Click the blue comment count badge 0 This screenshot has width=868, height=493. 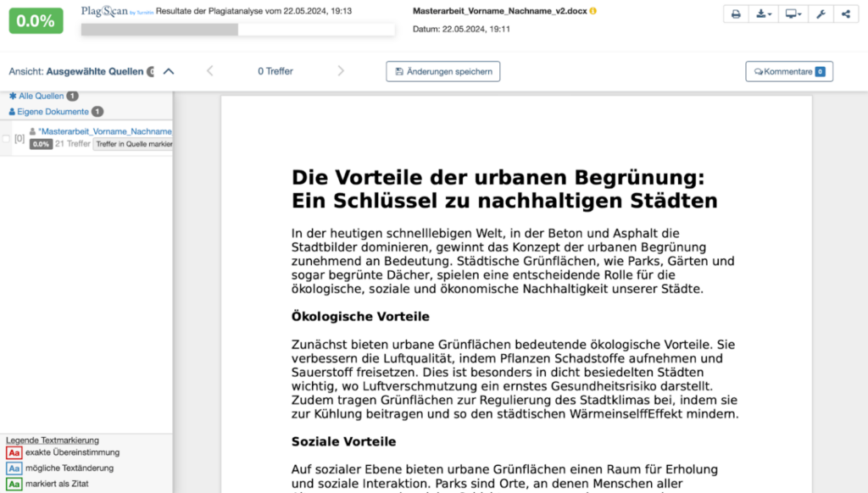click(x=821, y=71)
